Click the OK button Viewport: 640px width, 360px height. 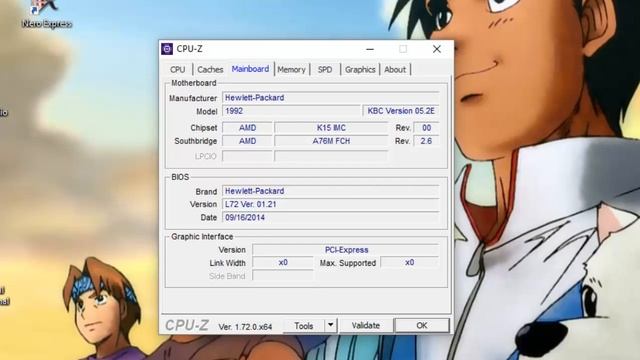422,325
